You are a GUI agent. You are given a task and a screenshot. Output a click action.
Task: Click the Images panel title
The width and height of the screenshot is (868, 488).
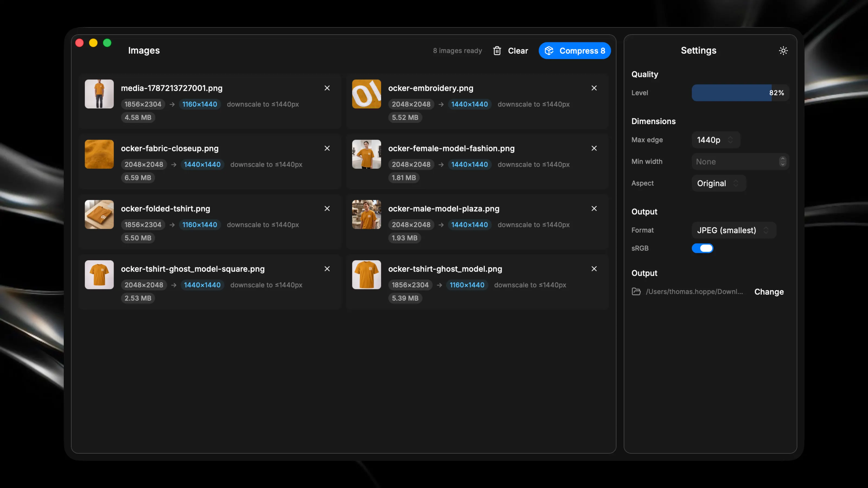(x=144, y=50)
